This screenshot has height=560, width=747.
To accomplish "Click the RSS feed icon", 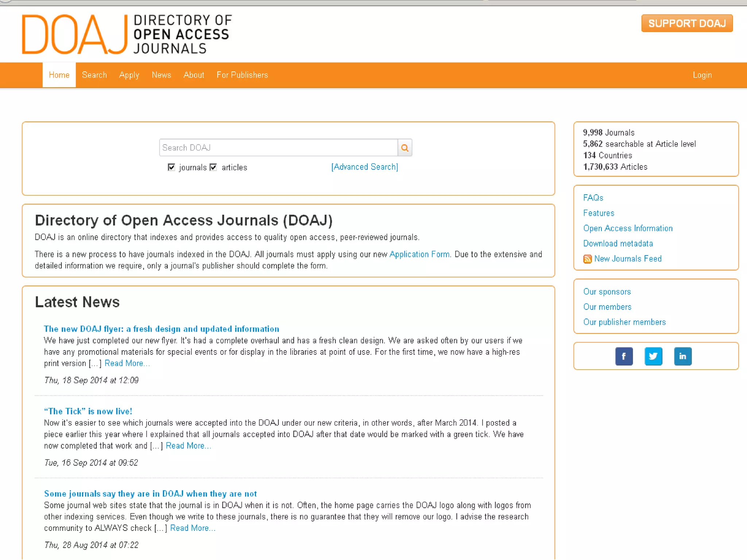I will pyautogui.click(x=587, y=259).
